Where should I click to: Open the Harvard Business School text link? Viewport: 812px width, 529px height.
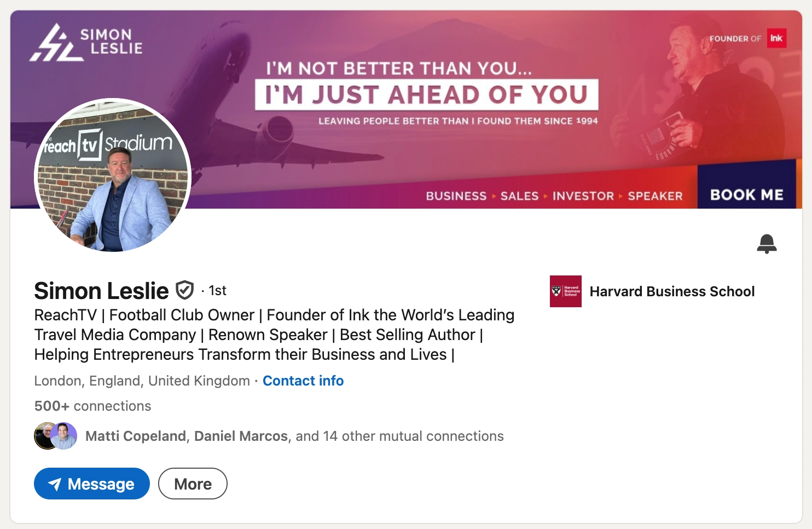[672, 291]
